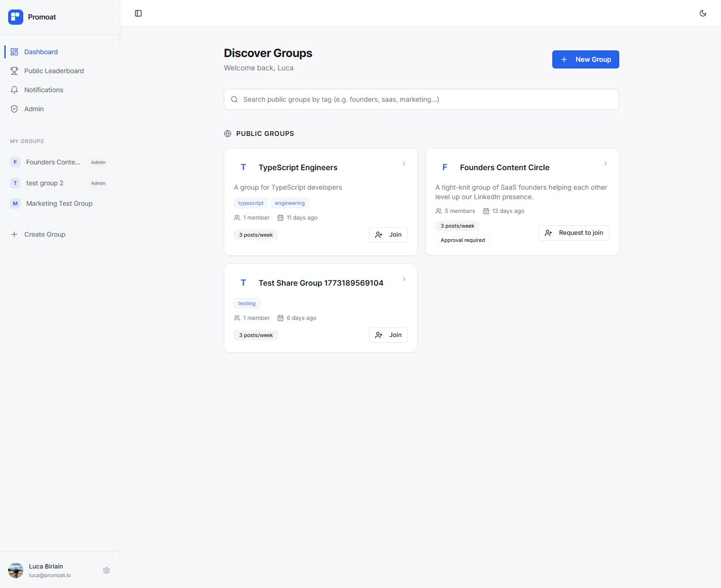Click the trophy icon for Public Leaderboard
Image resolution: width=721 pixels, height=588 pixels.
(14, 71)
